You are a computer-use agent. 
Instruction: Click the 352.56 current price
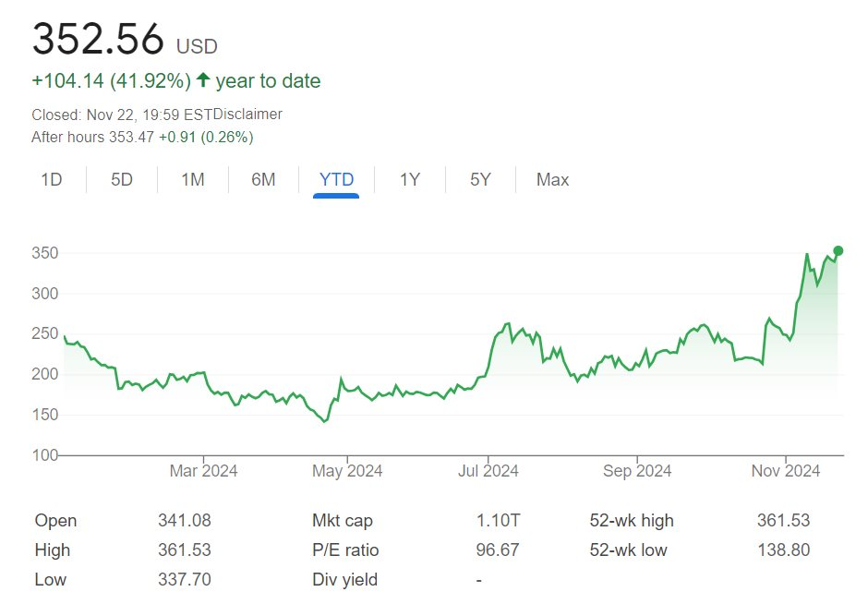pos(98,39)
